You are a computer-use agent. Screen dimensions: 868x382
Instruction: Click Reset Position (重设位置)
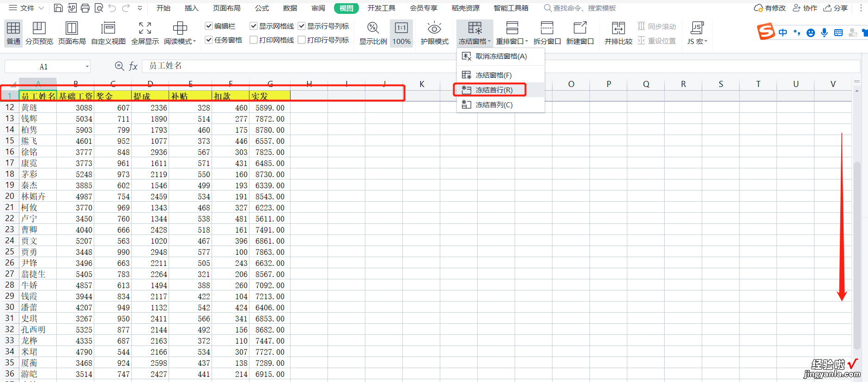pos(656,41)
